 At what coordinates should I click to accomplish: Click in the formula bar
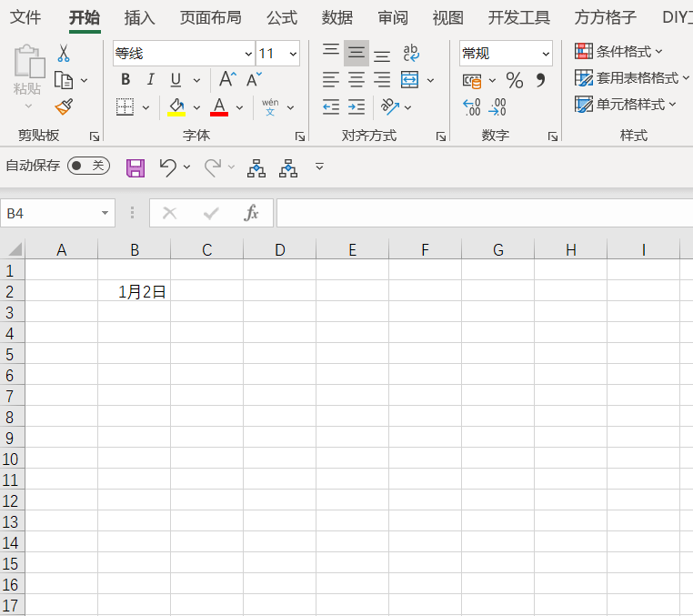pos(485,213)
